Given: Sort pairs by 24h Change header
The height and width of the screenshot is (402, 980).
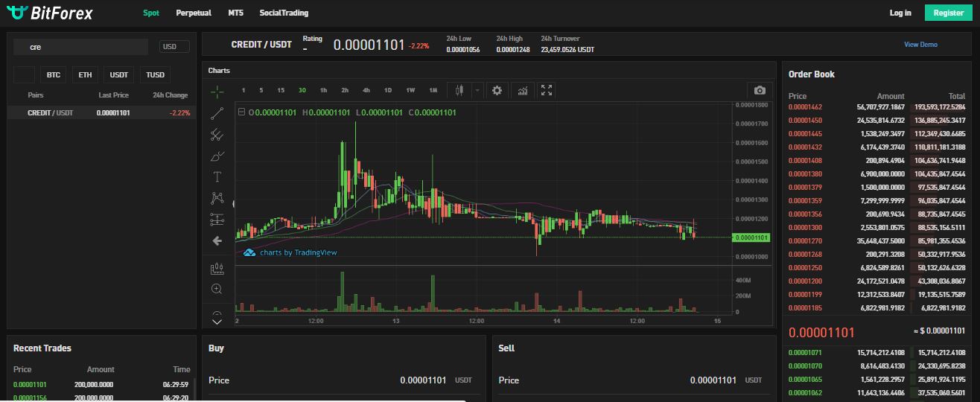Looking at the screenshot, I should tap(170, 95).
